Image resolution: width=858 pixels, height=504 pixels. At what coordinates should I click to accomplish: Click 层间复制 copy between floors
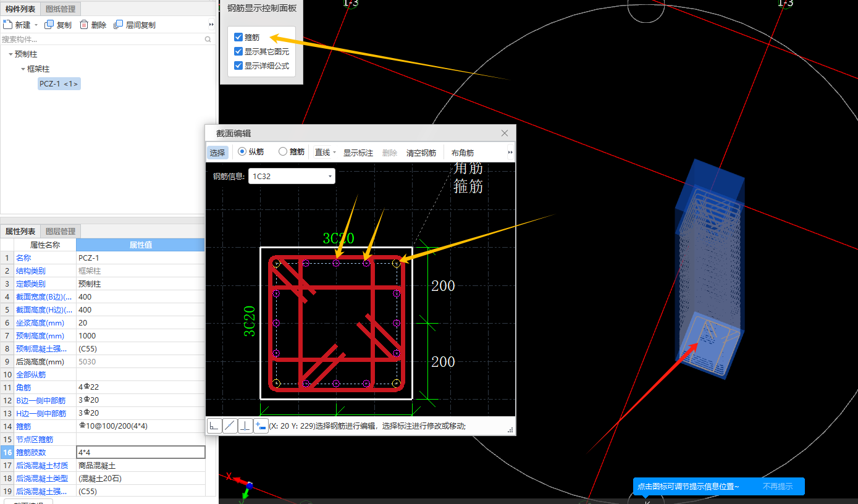[x=135, y=25]
